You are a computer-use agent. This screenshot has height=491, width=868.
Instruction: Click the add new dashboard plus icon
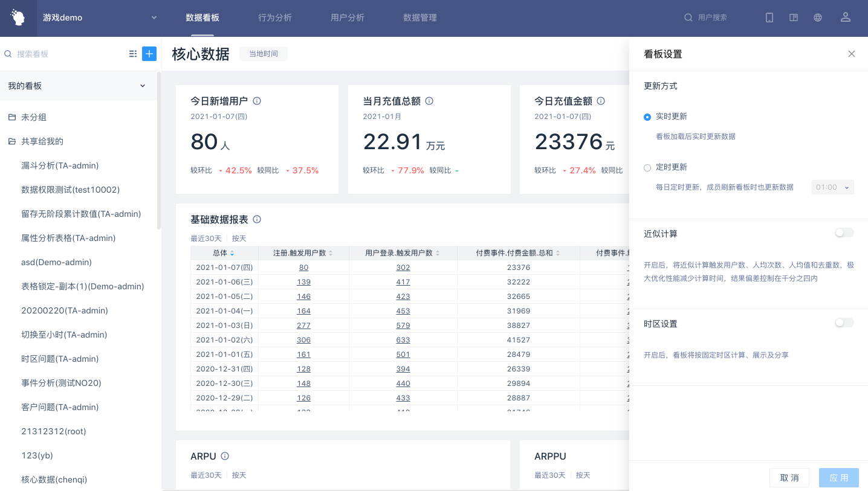pyautogui.click(x=149, y=54)
